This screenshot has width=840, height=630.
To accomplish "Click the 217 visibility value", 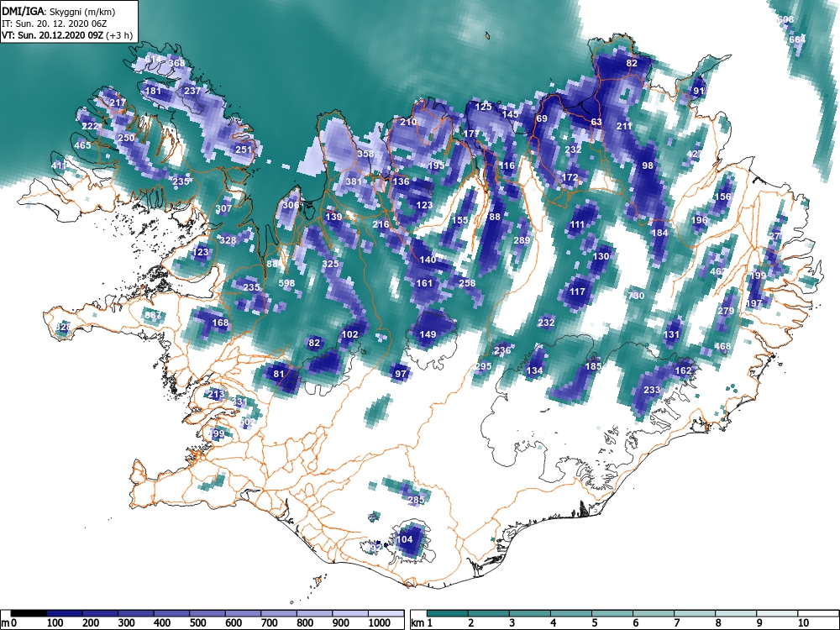I will click(x=118, y=102).
